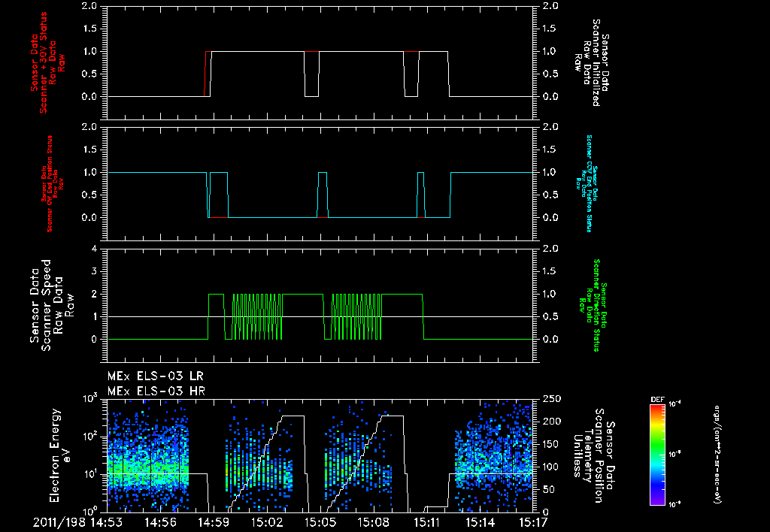Click the 15:17 time axis label

532,522
